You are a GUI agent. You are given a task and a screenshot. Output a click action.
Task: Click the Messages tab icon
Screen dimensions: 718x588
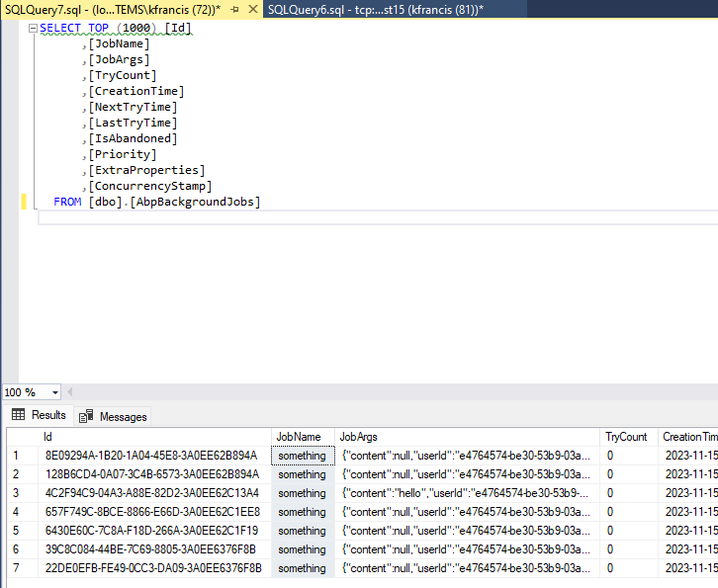coord(86,417)
